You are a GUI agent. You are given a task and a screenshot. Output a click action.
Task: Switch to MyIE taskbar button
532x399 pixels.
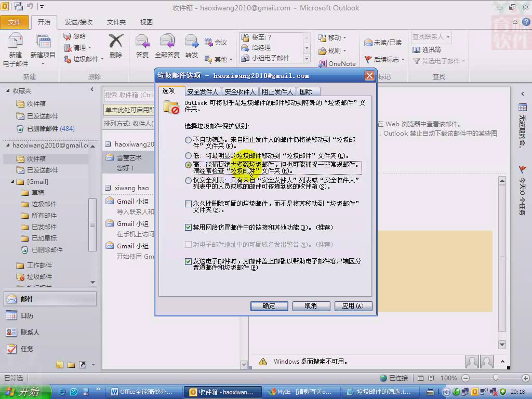tap(301, 392)
